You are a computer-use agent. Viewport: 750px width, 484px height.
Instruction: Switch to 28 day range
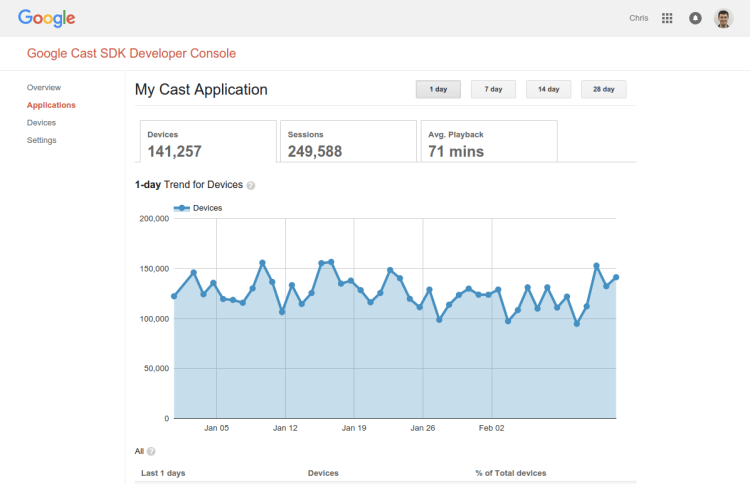[604, 89]
